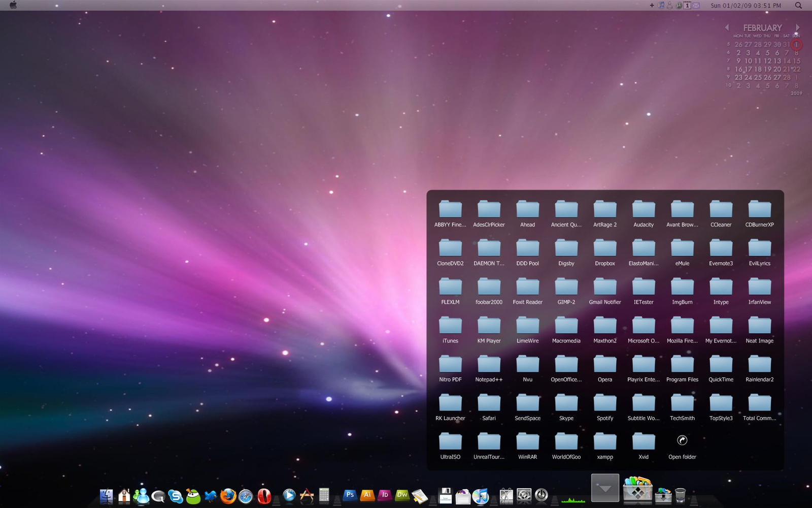Screen dimensions: 812x508
Task: Open the LimeWire folder
Action: click(527, 330)
